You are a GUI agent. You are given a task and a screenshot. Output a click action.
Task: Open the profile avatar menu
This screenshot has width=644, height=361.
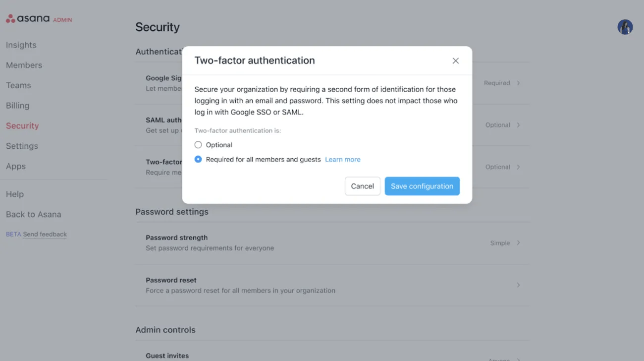[625, 27]
